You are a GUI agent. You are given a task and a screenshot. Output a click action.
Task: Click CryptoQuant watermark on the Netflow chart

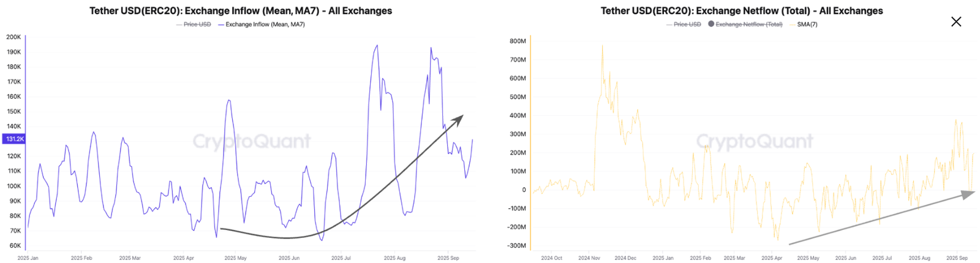(x=755, y=142)
